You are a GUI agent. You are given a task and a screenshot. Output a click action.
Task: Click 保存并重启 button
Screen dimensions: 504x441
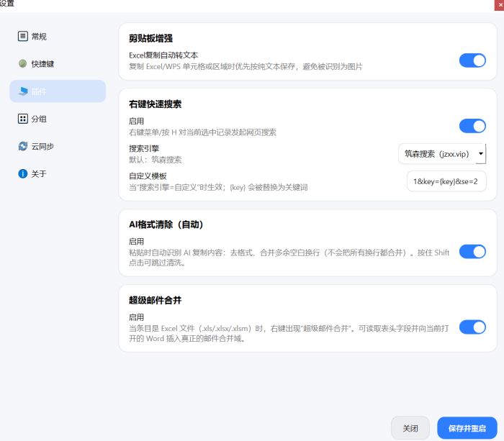click(467, 428)
